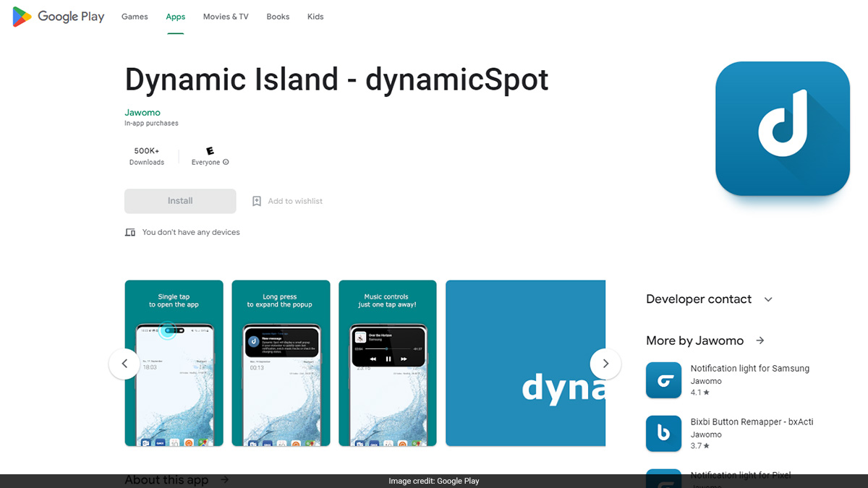The image size is (868, 488).
Task: Open the dynamicSpot app icon image
Action: (783, 129)
